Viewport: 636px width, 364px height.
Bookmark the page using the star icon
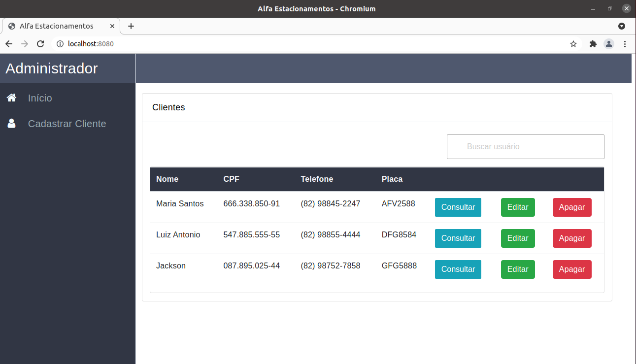tap(573, 44)
